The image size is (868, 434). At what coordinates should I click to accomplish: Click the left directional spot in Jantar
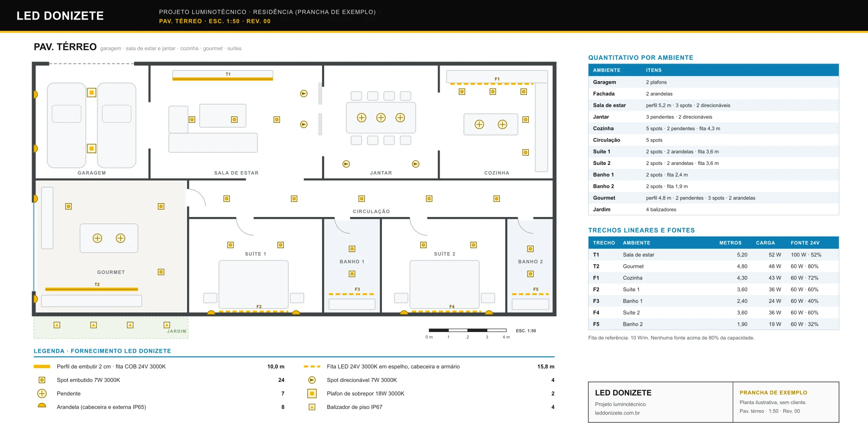[346, 164]
